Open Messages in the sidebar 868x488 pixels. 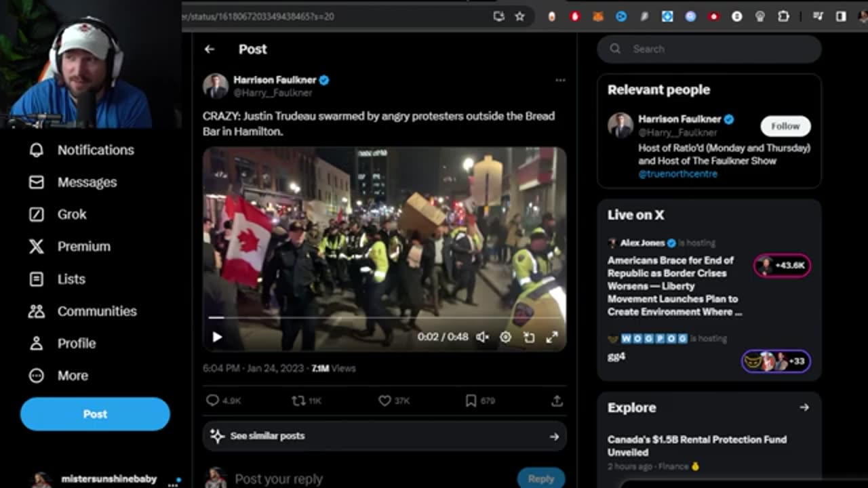(x=73, y=182)
